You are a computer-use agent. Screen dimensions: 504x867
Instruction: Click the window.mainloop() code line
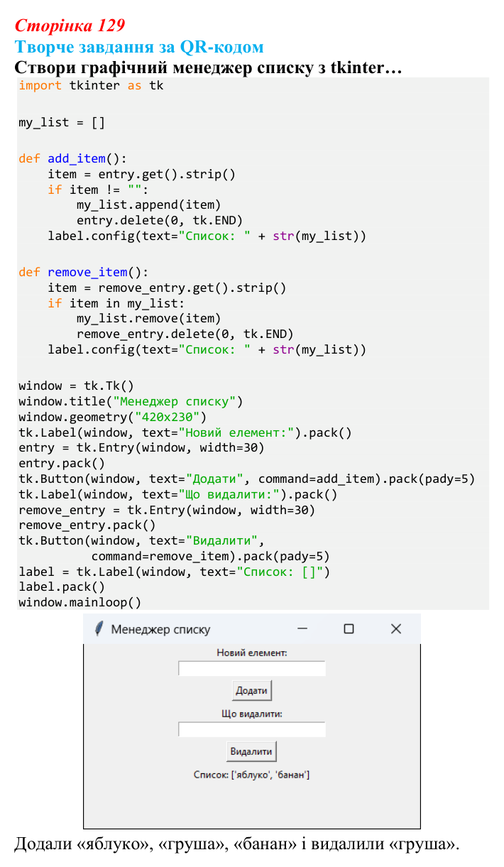tap(80, 602)
